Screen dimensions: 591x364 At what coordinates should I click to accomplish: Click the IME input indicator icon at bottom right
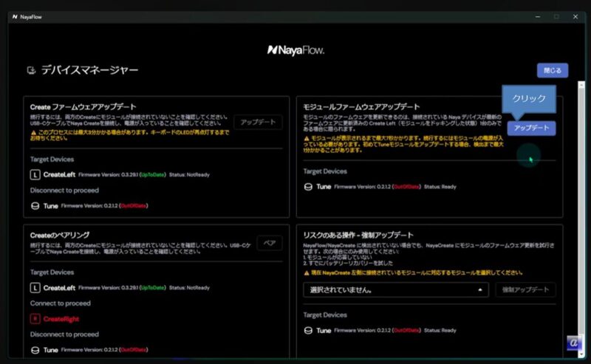pos(574,344)
